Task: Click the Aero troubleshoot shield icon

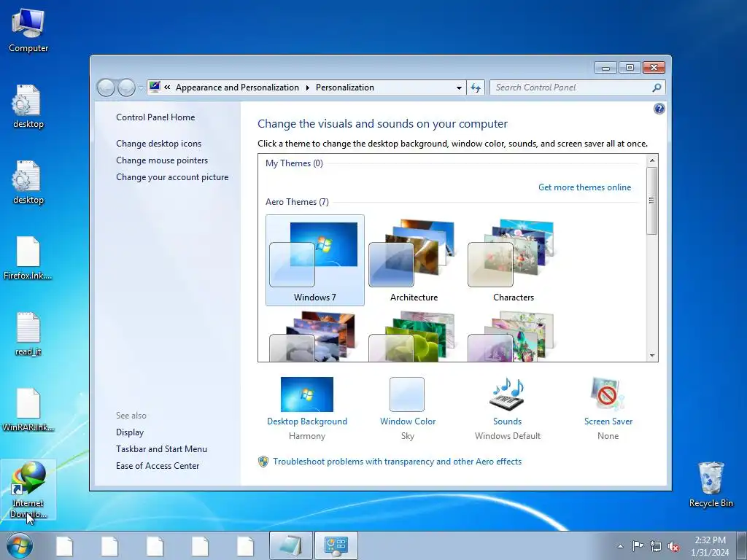Action: (x=263, y=462)
